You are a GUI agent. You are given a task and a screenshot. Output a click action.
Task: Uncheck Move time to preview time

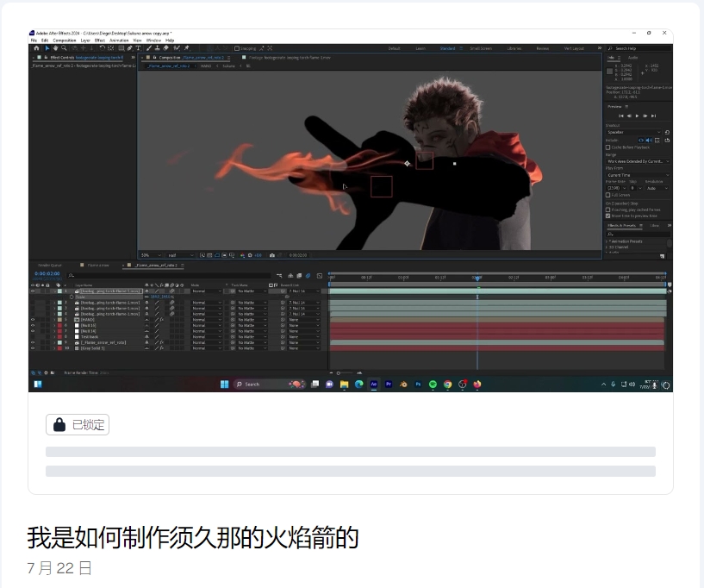[x=607, y=216]
